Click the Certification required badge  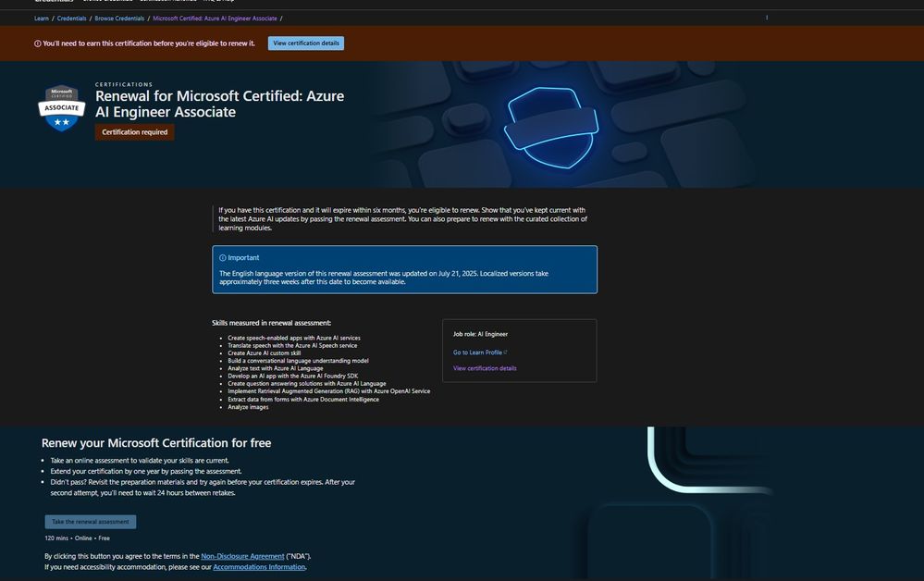(x=135, y=132)
